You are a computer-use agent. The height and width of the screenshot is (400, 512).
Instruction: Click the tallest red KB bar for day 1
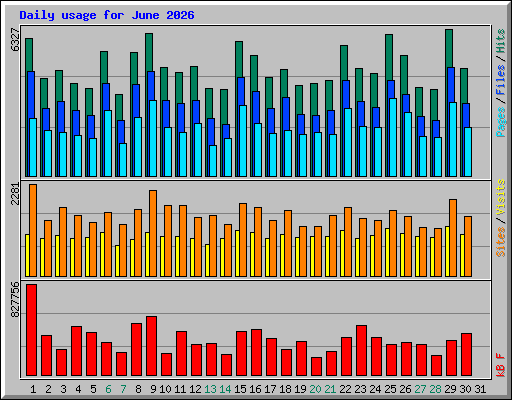[x=32, y=330]
